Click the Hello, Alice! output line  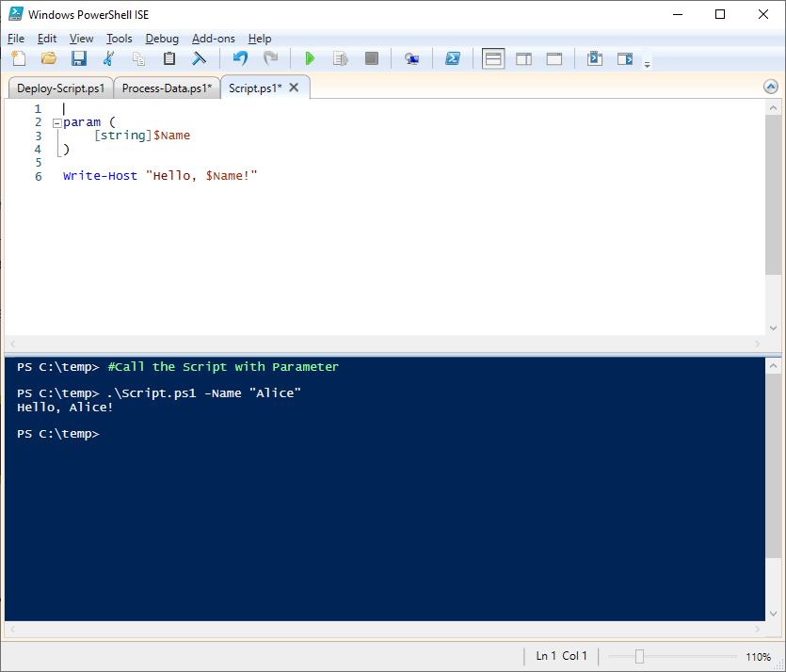65,408
